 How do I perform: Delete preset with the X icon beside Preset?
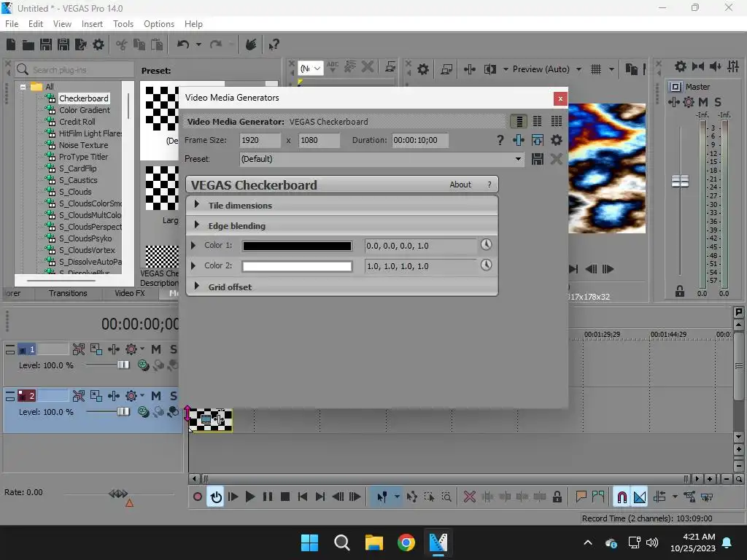coord(556,159)
